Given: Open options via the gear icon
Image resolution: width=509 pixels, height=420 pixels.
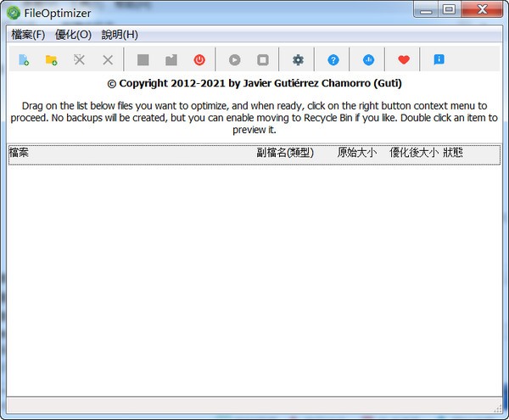Looking at the screenshot, I should [298, 60].
